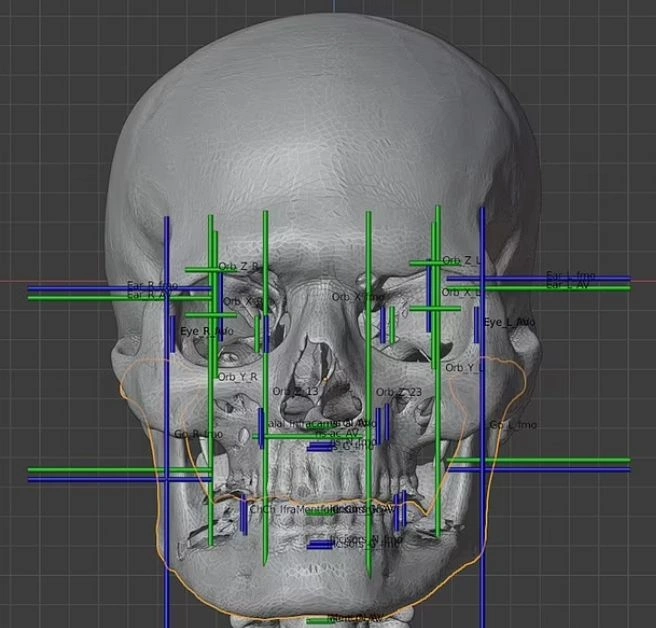Viewport: 656px width, 628px height.
Task: Click the Orb_Y_L landmark label
Action: point(464,368)
